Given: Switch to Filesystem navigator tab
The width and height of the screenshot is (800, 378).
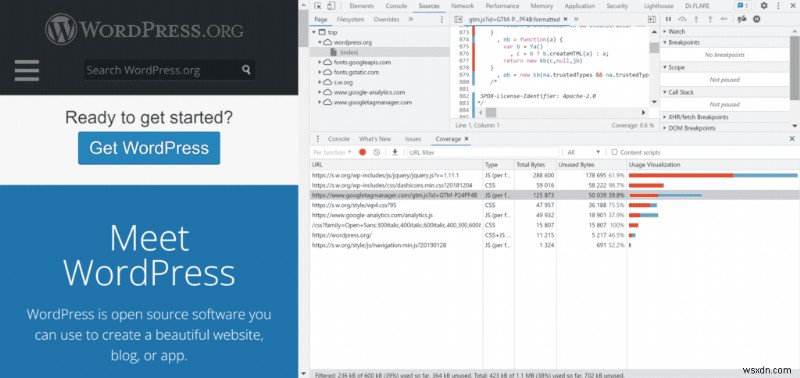Looking at the screenshot, I should point(350,19).
